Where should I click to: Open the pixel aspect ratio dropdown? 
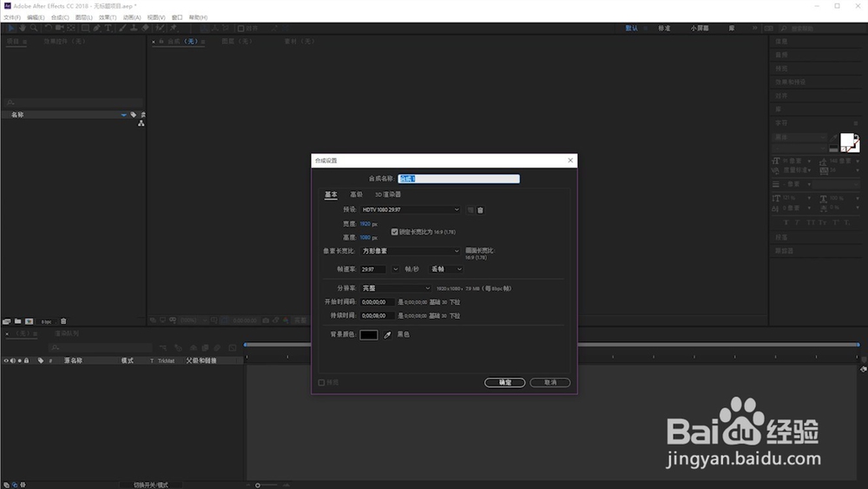[411, 251]
